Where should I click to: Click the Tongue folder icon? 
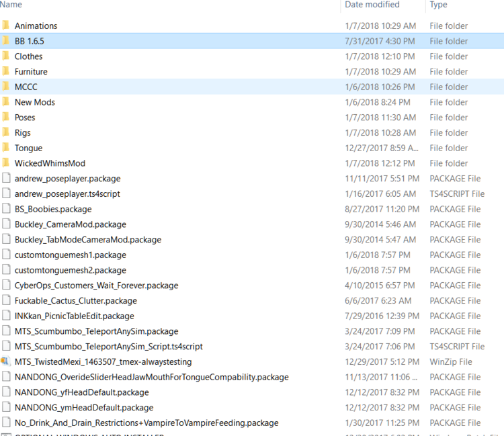[x=5, y=148]
